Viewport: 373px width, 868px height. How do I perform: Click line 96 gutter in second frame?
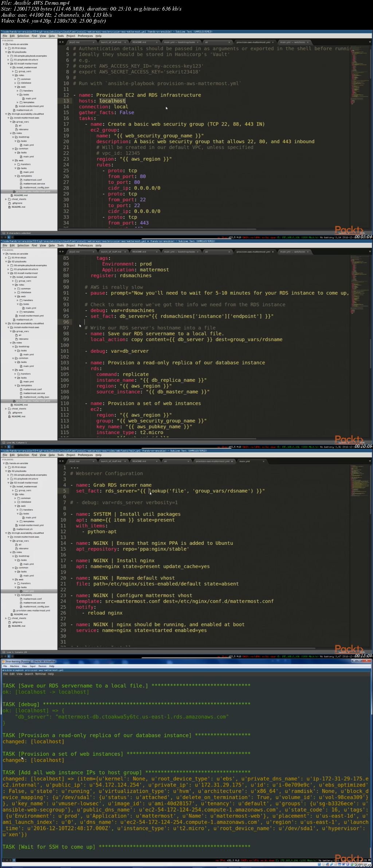(x=66, y=322)
